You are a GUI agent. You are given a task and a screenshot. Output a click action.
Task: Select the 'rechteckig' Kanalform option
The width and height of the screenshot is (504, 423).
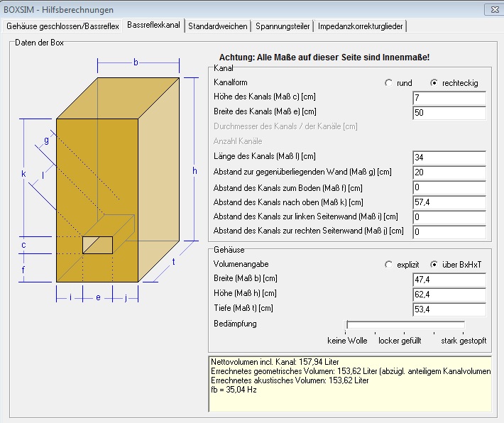click(434, 83)
